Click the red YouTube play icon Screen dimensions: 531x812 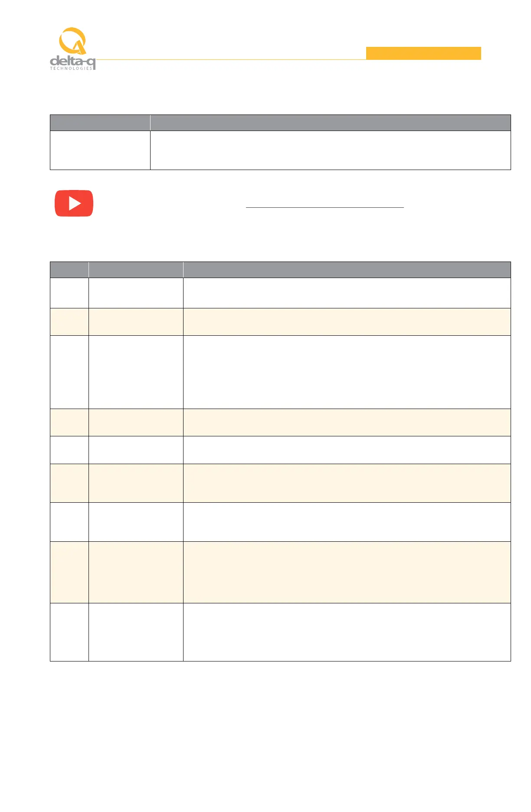(x=74, y=203)
